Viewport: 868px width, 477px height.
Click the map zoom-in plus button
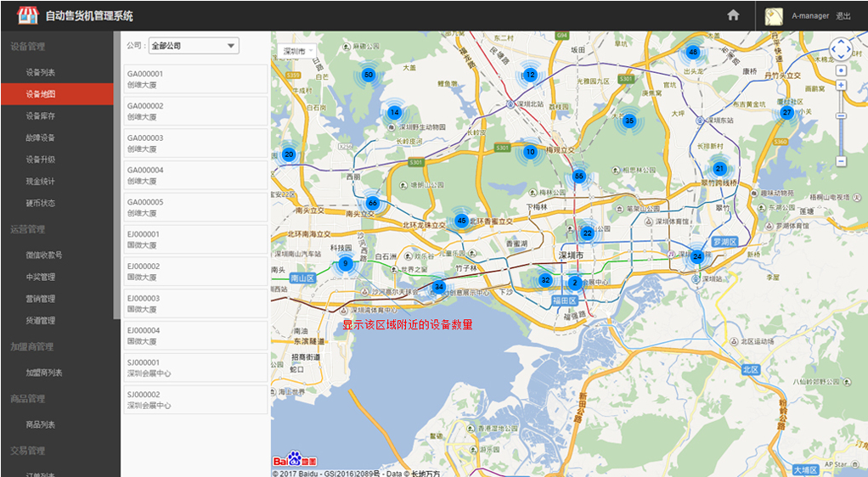coord(841,85)
